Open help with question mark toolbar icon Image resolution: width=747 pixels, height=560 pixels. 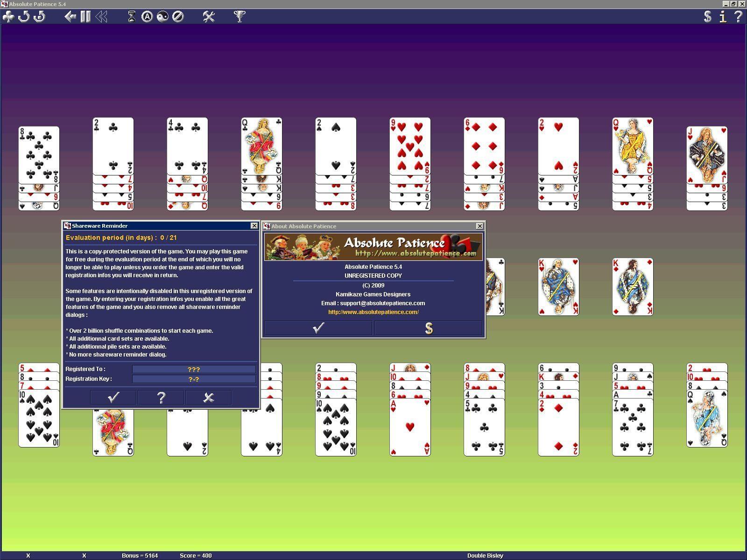(738, 17)
